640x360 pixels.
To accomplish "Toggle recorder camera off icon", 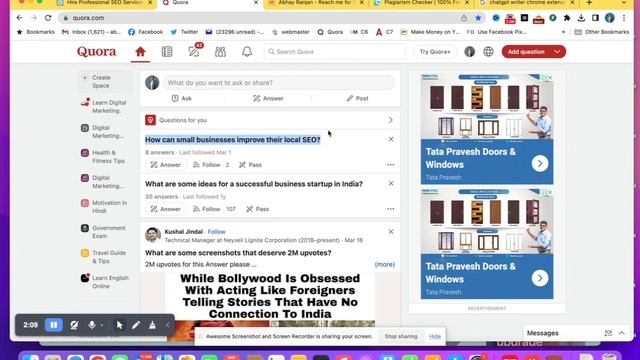I will pos(74,325).
